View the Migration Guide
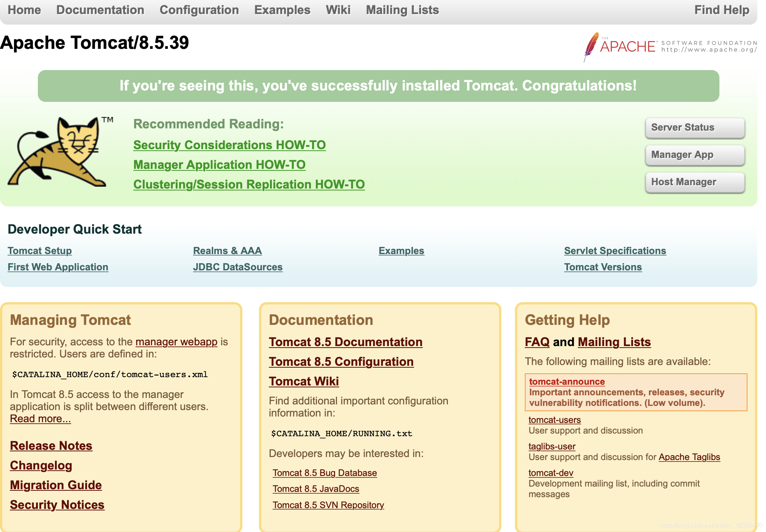The height and width of the screenshot is (532, 766). tap(55, 485)
